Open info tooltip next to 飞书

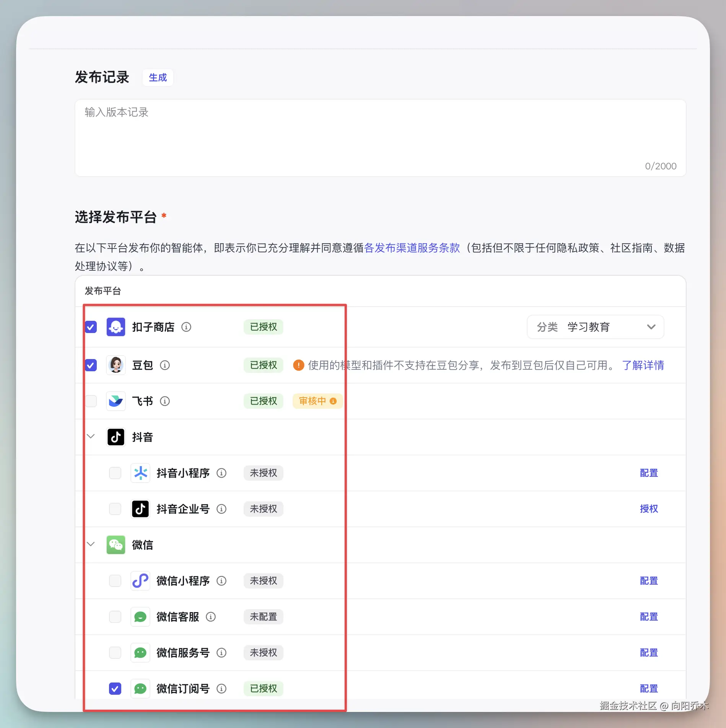point(165,401)
